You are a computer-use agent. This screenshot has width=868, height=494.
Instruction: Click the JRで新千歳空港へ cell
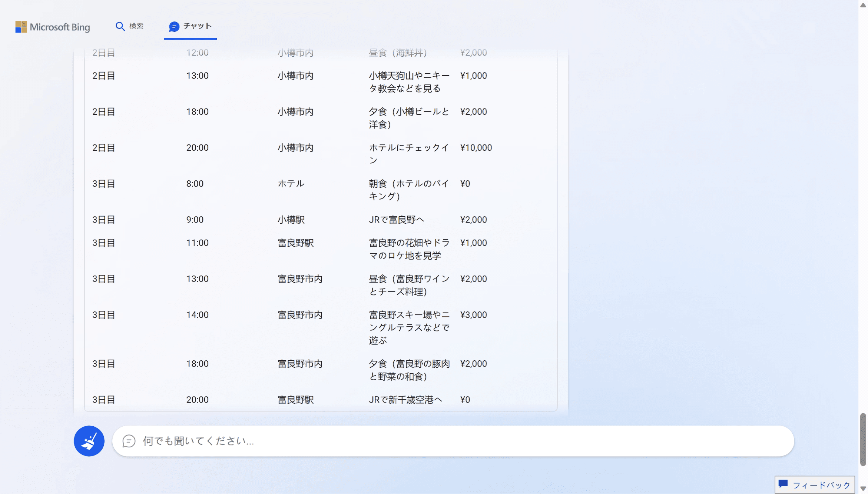pyautogui.click(x=405, y=400)
